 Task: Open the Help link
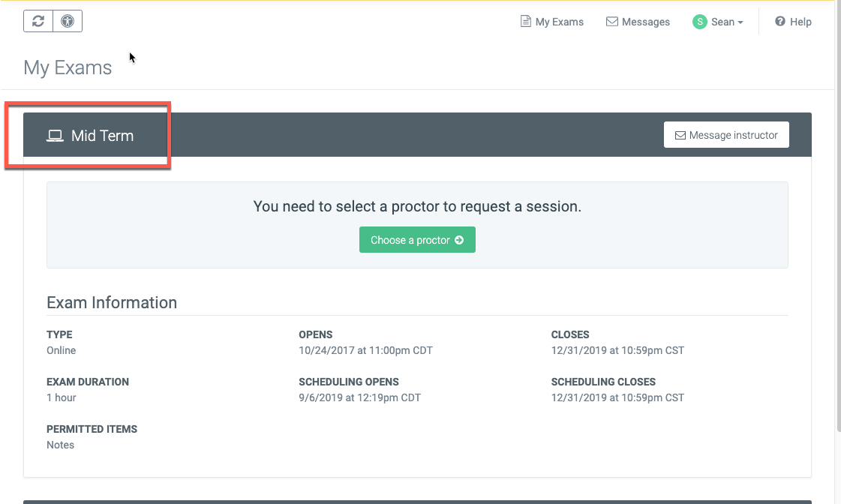[x=800, y=22]
